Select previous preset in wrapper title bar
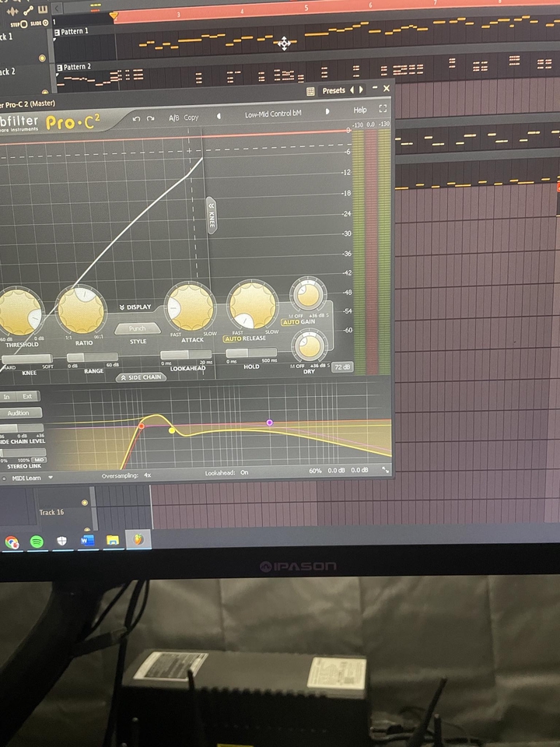 pyautogui.click(x=352, y=89)
